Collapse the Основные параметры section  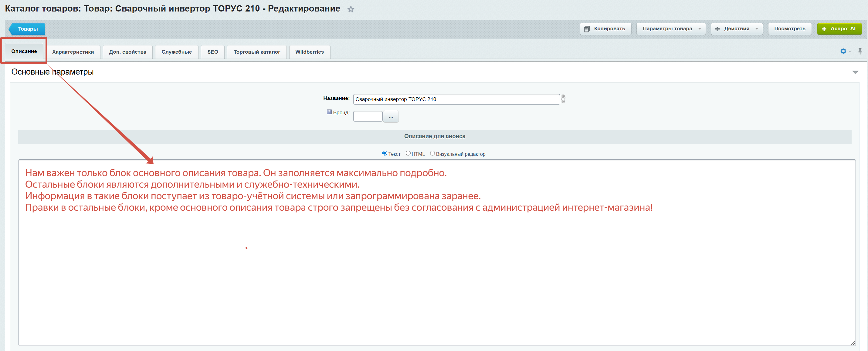855,72
